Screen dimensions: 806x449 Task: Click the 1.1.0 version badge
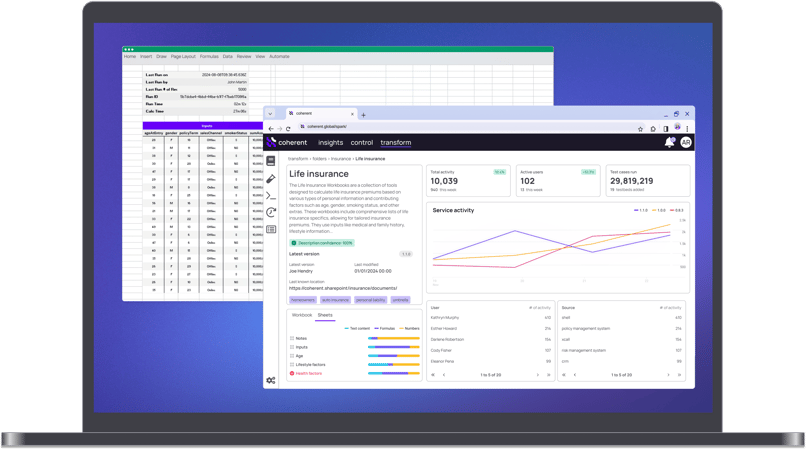click(406, 254)
